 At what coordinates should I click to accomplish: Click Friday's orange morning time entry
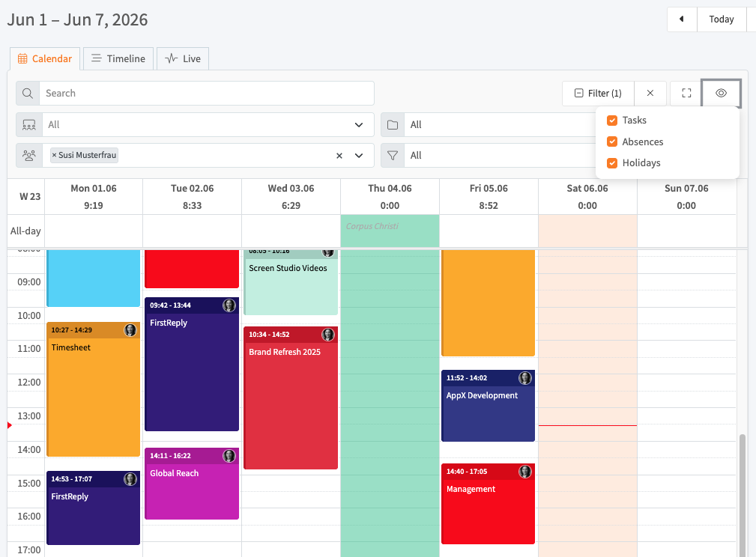pos(488,303)
